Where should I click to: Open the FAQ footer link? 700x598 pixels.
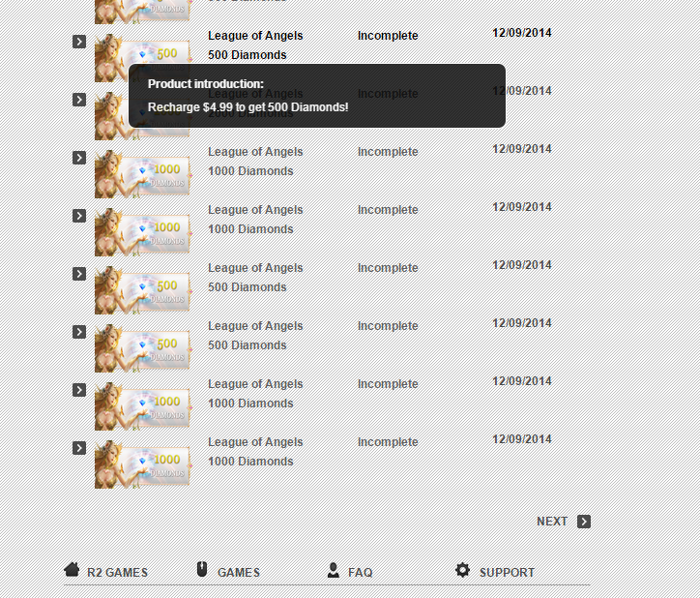(360, 573)
